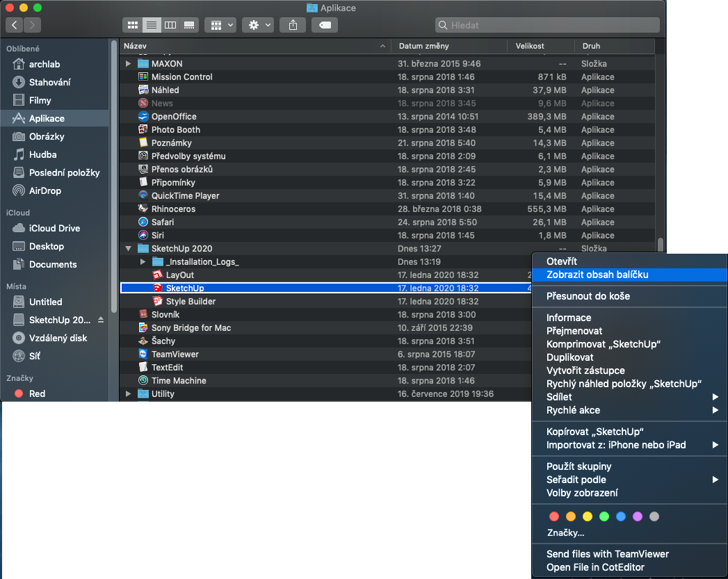
Task: Expand the _Installation_Logs_ folder
Action: pos(143,261)
